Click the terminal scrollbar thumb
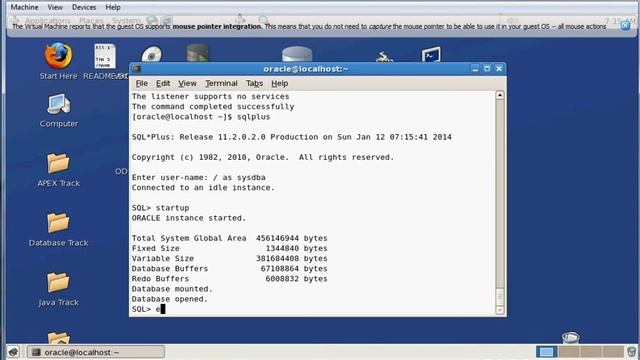 [x=500, y=297]
